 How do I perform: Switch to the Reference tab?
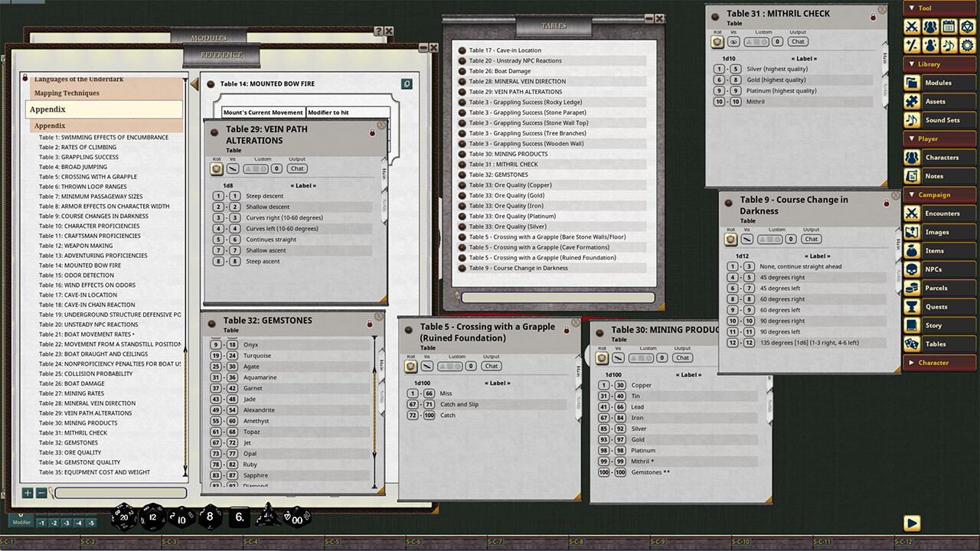coord(222,55)
